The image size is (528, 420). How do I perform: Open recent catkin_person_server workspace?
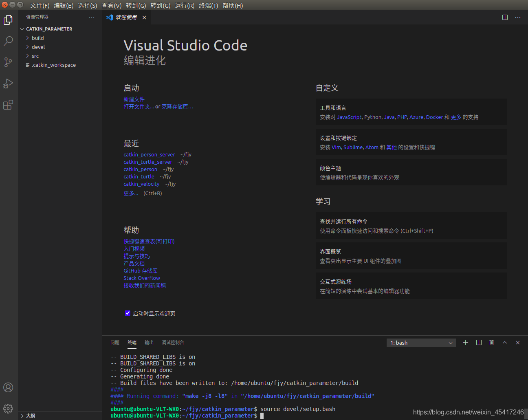149,155
